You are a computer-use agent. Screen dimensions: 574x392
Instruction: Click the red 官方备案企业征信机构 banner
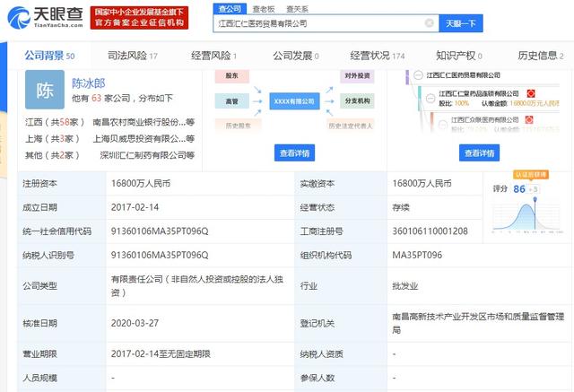(x=139, y=18)
